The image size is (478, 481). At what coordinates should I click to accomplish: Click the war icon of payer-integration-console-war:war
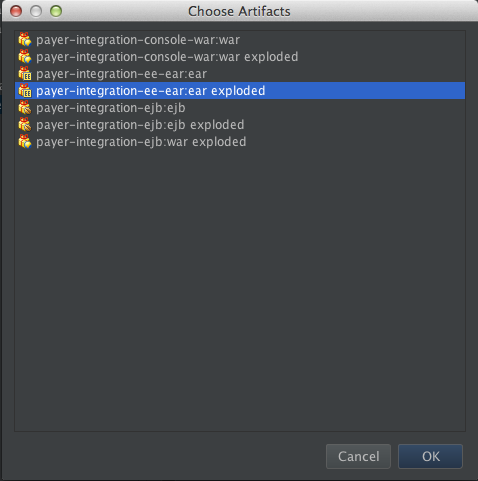pos(25,40)
